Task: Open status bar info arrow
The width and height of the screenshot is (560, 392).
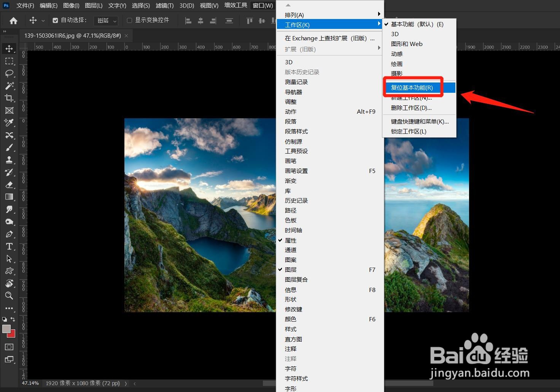Action: click(126, 383)
